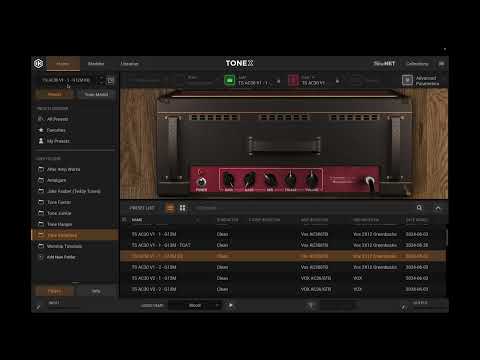This screenshot has height=360, width=480.
Task: Play the audio demo
Action: [x=230, y=305]
